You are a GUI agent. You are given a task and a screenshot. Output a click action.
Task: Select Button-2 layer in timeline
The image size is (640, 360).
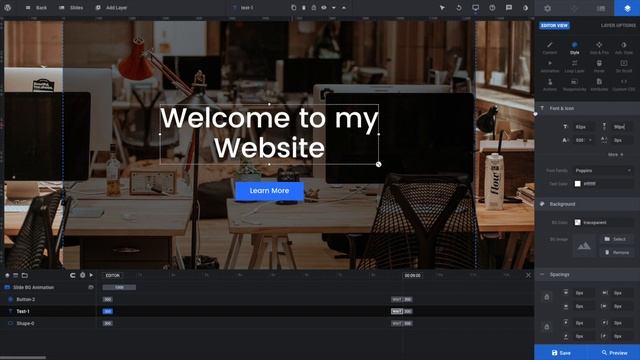tap(48, 299)
